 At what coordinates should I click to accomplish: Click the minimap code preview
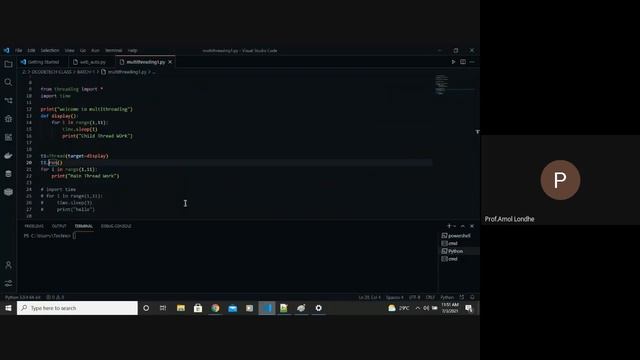click(441, 84)
